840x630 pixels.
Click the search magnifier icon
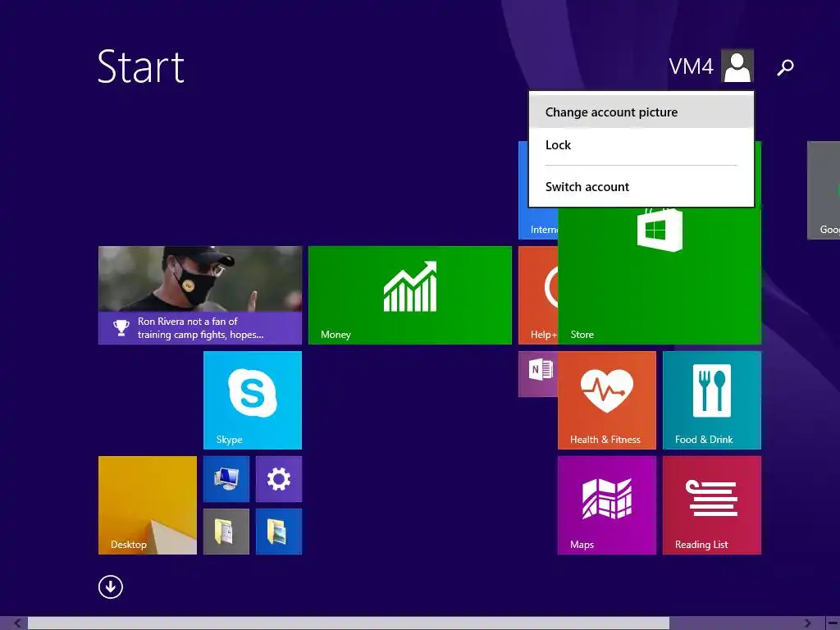785,67
